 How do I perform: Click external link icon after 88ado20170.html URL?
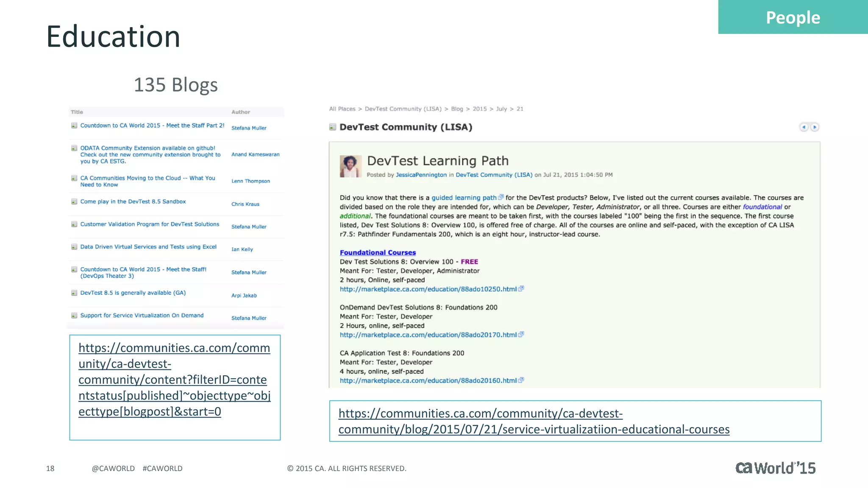(521, 334)
